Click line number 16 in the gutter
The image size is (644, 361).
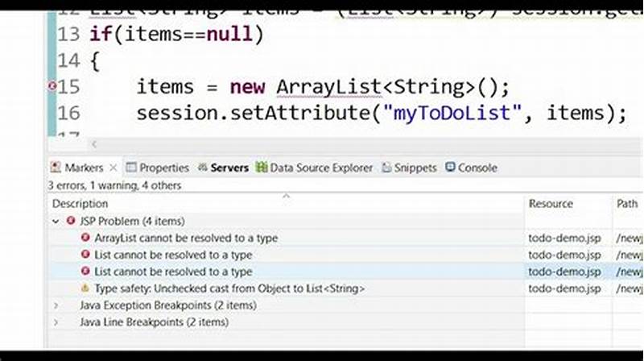pyautogui.click(x=68, y=113)
